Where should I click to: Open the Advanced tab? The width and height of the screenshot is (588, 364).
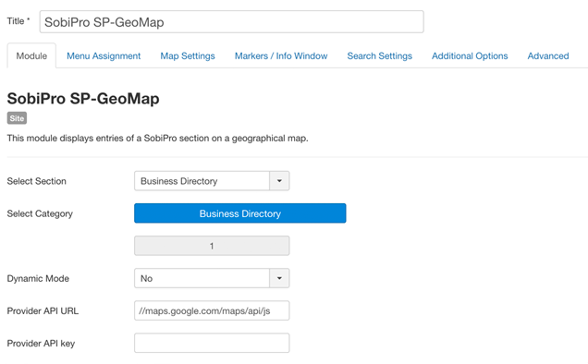(x=548, y=55)
